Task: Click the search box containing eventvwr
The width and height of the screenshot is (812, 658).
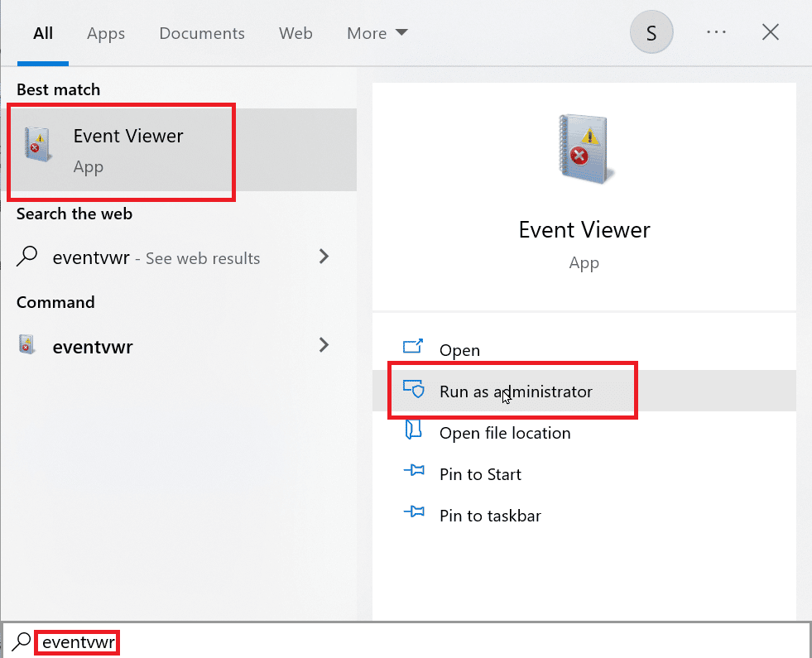Action: tap(406, 641)
